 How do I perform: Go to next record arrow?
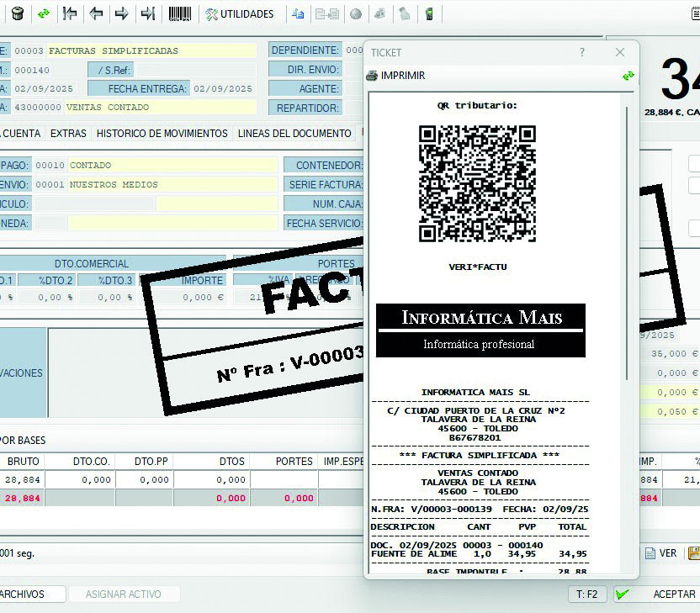click(x=121, y=13)
